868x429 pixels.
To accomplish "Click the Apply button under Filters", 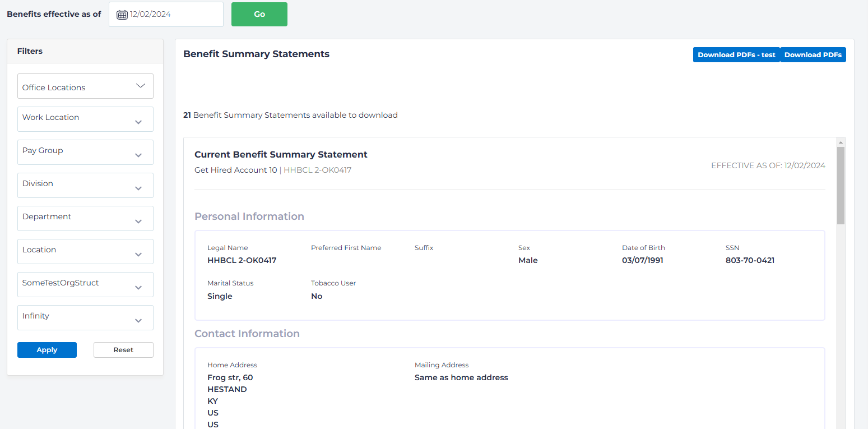I will tap(47, 349).
